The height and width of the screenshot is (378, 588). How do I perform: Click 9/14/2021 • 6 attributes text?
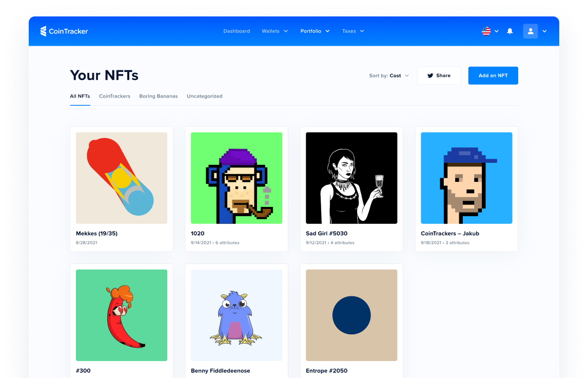point(215,243)
